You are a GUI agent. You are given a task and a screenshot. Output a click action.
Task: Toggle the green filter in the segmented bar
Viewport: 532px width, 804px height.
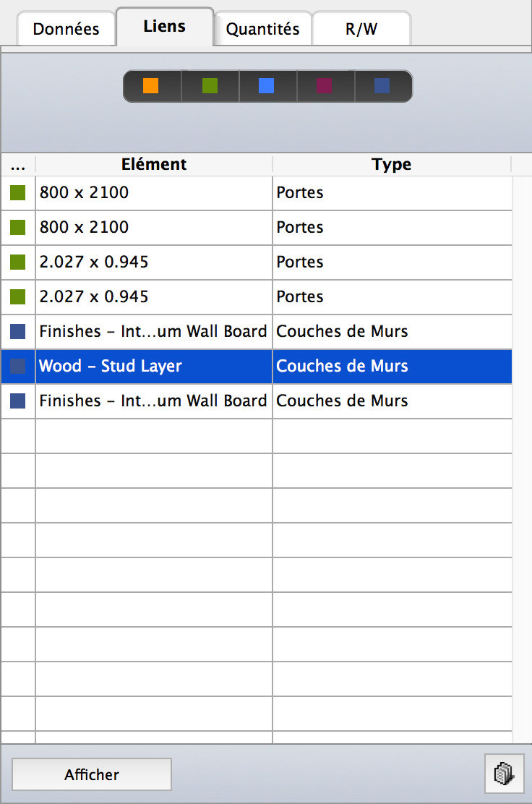(x=210, y=86)
